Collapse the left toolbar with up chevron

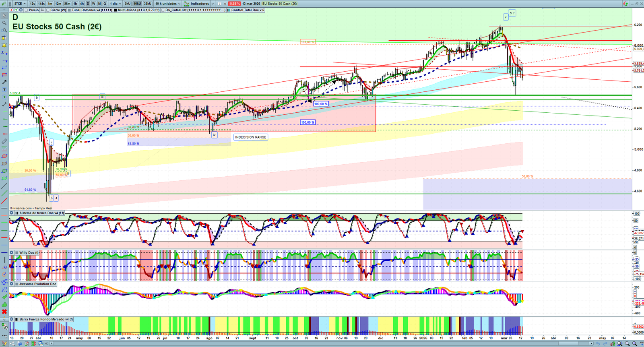pyautogui.click(x=4, y=9)
